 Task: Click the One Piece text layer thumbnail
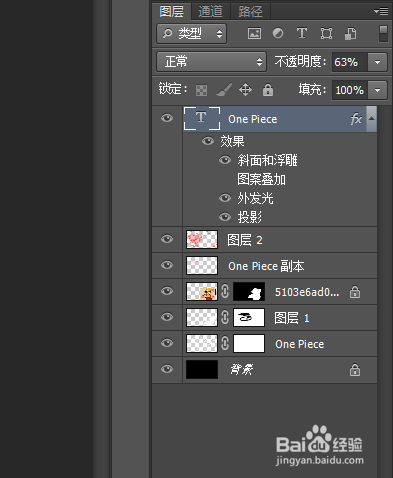[x=202, y=118]
